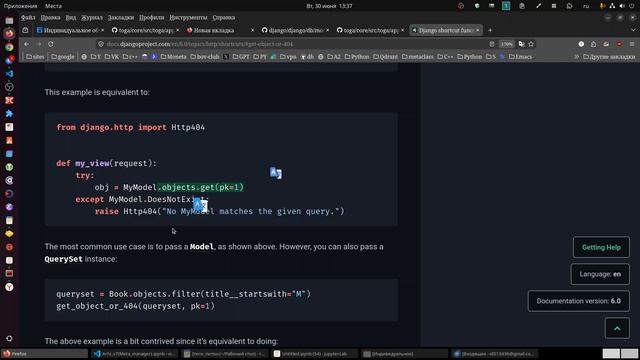Open the Language: en selector
Viewport: 640px width, 360px height.
click(600, 274)
